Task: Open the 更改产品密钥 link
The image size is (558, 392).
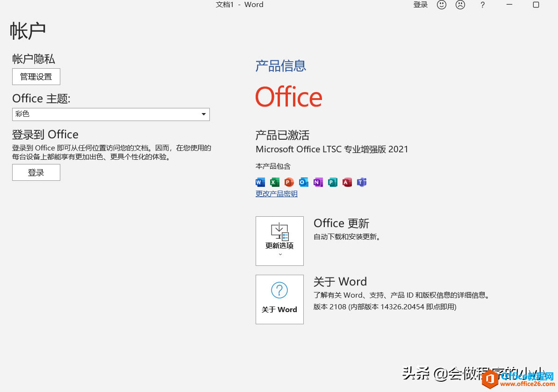Action: [277, 194]
